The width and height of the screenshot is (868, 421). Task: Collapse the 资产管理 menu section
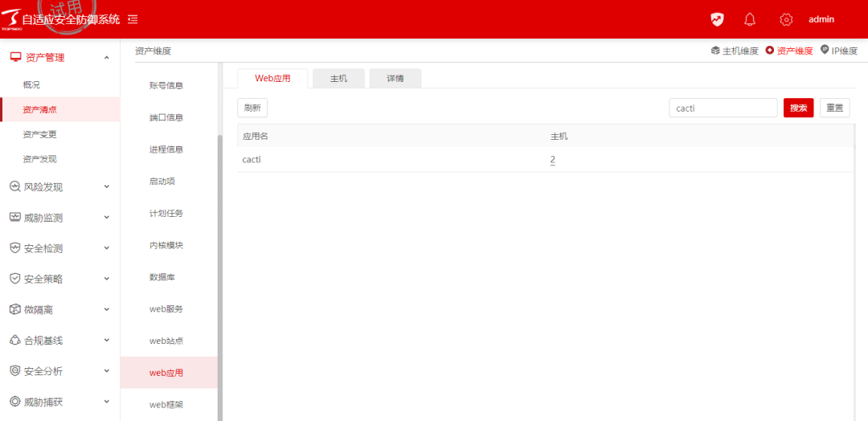coord(107,58)
